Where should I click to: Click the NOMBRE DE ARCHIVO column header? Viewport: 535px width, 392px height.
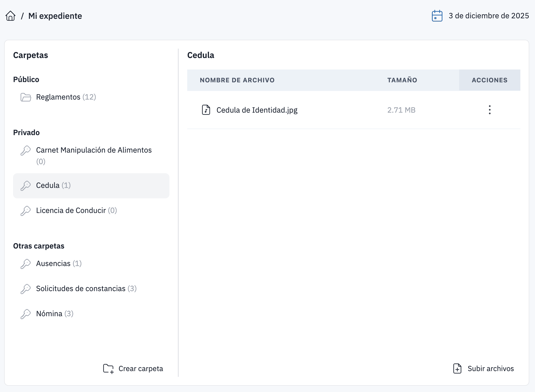tap(237, 80)
